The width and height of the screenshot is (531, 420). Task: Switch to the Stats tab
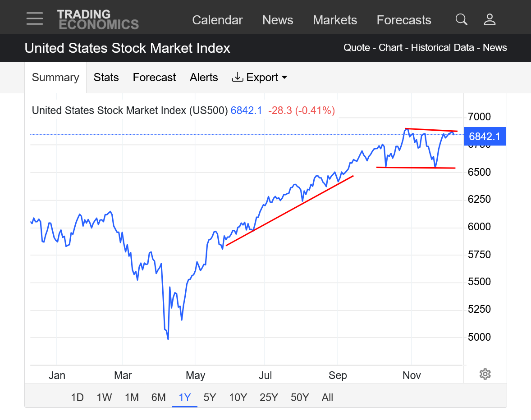(106, 78)
